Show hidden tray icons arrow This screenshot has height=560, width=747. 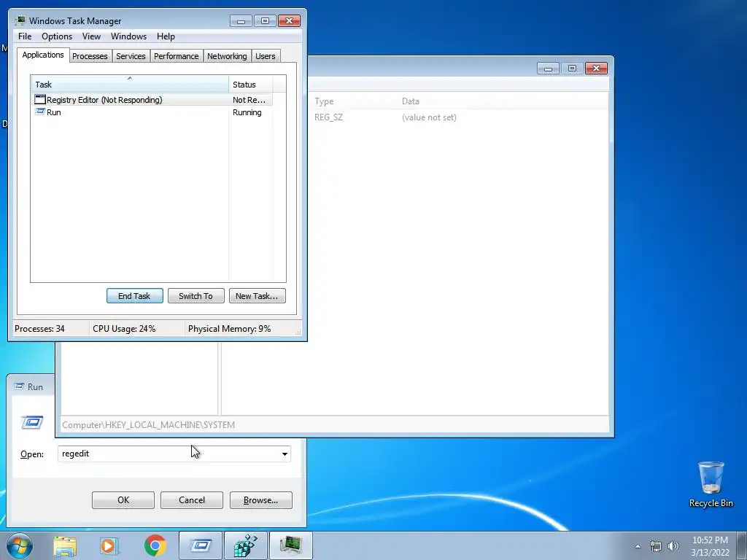[x=638, y=546]
